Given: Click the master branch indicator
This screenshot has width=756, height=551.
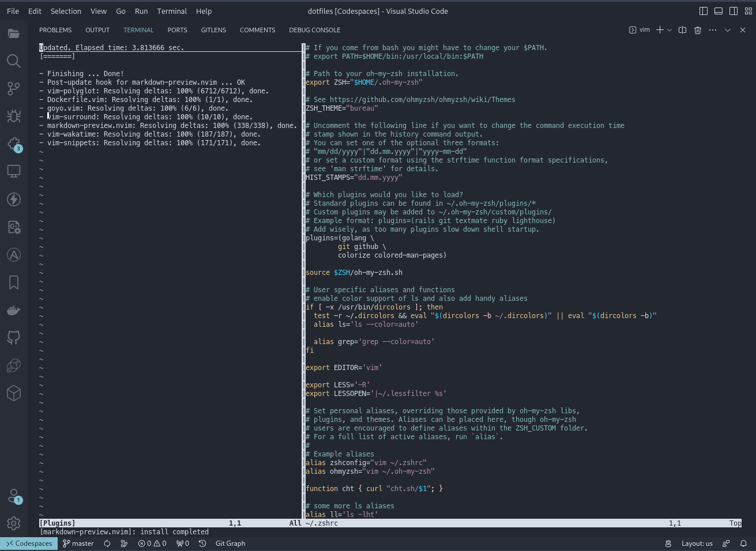Looking at the screenshot, I should point(78,543).
